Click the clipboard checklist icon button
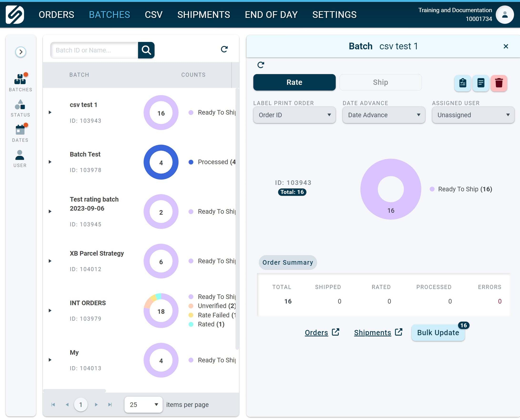Viewport: 520px width, 420px height. click(x=462, y=83)
